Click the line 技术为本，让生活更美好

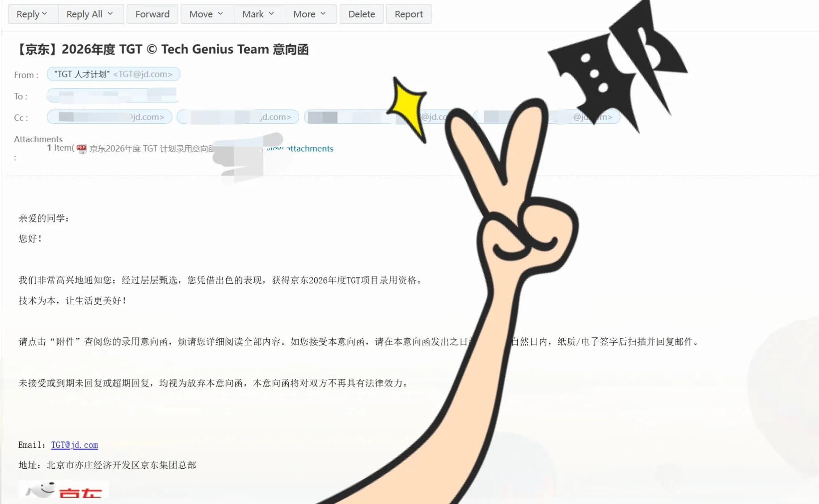[72, 301]
